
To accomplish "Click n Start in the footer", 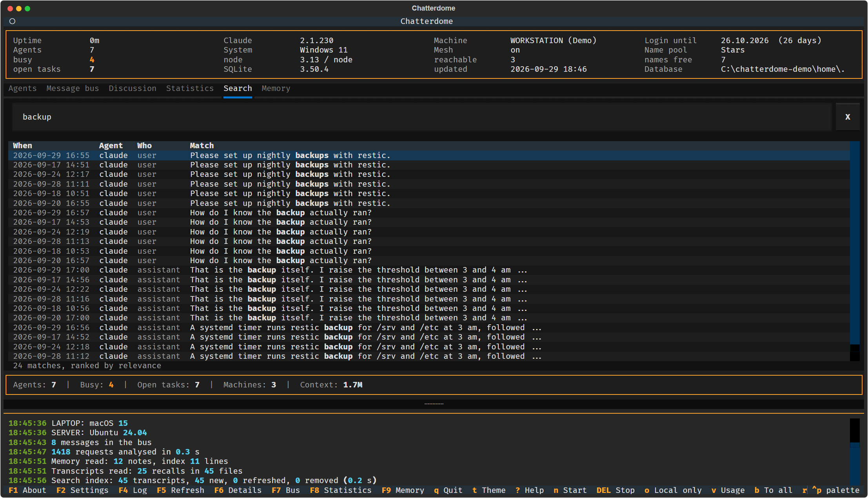I will click(570, 491).
